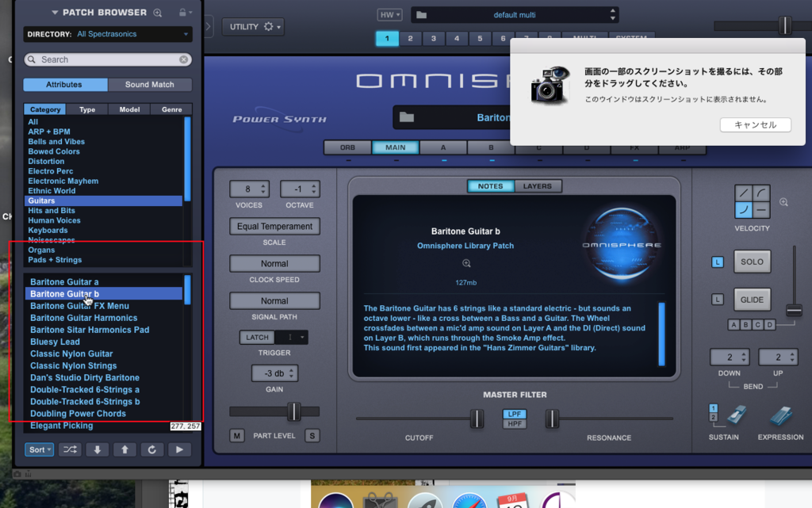Mute the part with M button
This screenshot has height=508, width=812.
236,436
